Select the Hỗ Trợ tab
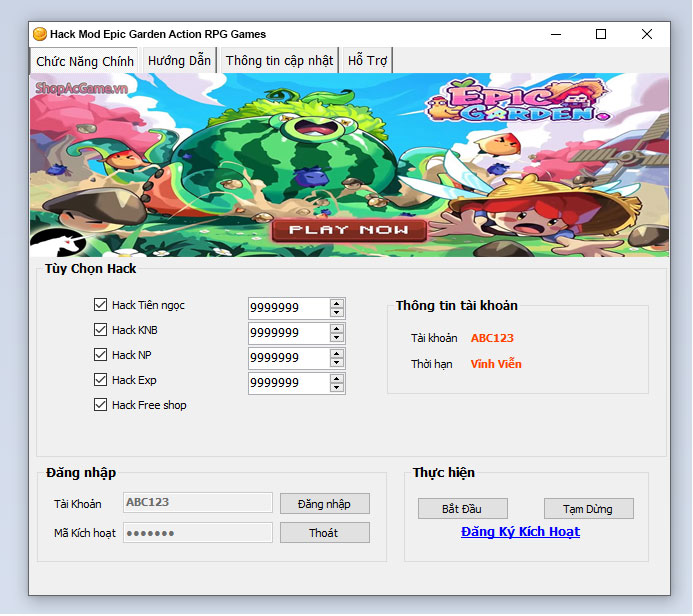 click(x=367, y=61)
